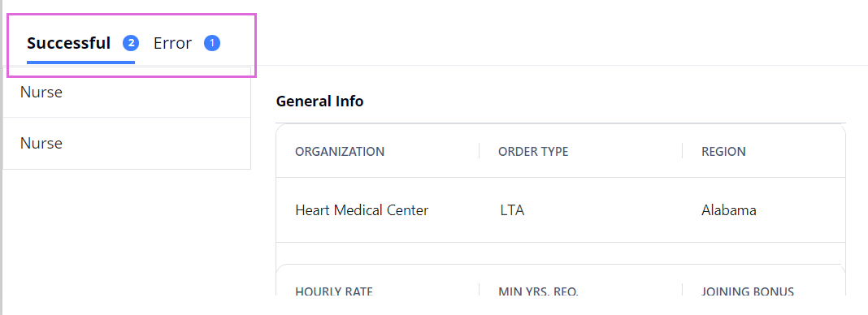The image size is (868, 315).
Task: Select the lower Nurse list entry
Action: point(127,143)
